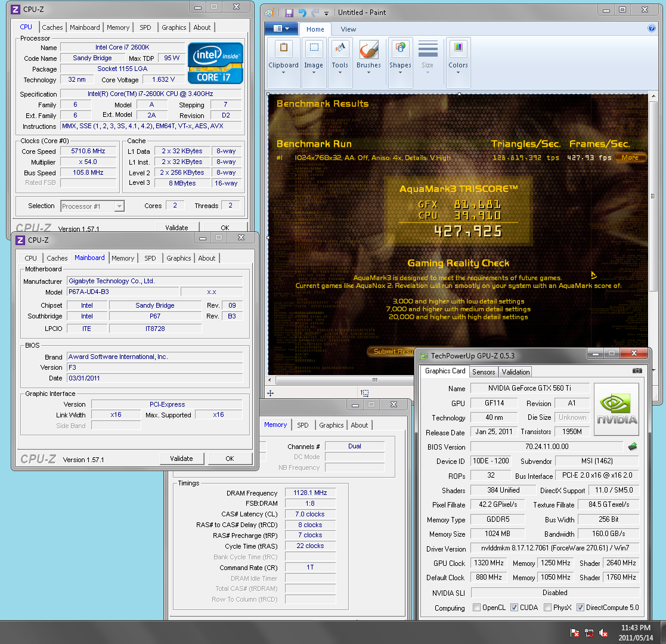Open the About tab in the CPU-Z Memory window
666x644 pixels.
(x=360, y=425)
